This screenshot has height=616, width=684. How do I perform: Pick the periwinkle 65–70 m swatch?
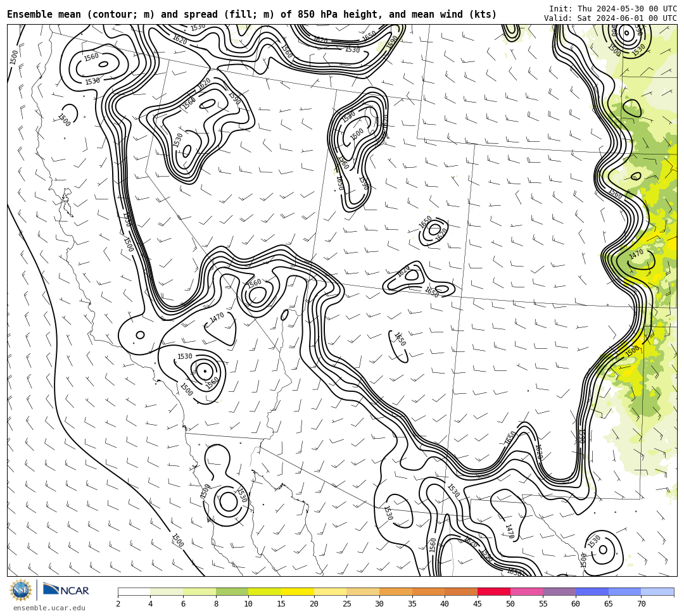click(x=624, y=591)
